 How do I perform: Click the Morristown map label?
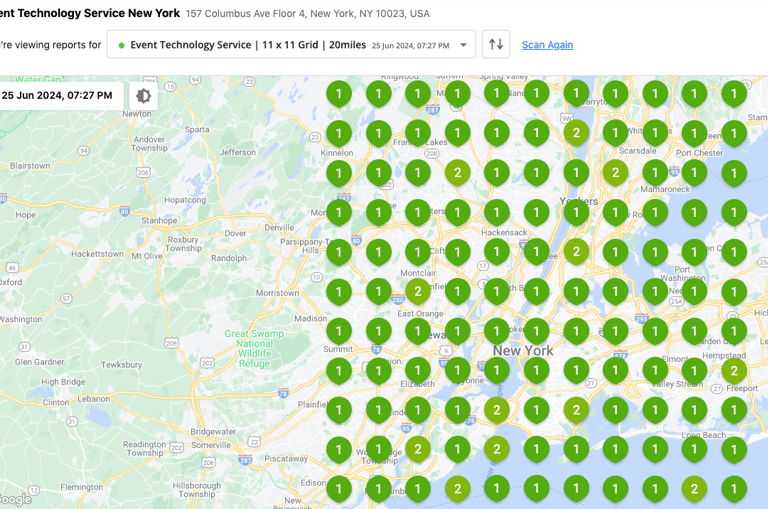click(277, 293)
